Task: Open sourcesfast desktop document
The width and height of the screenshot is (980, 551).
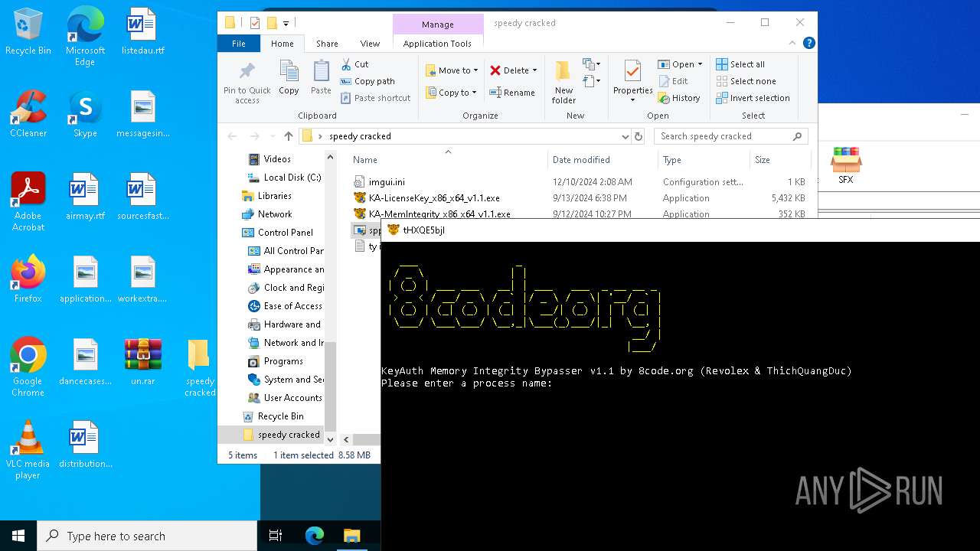Action: tap(142, 197)
